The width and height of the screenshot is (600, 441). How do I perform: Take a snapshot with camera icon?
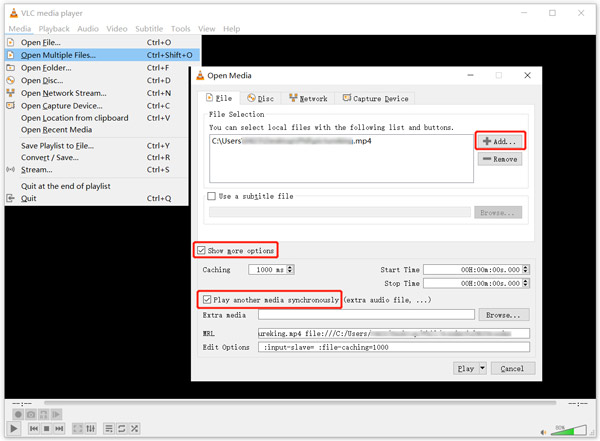pyautogui.click(x=31, y=414)
